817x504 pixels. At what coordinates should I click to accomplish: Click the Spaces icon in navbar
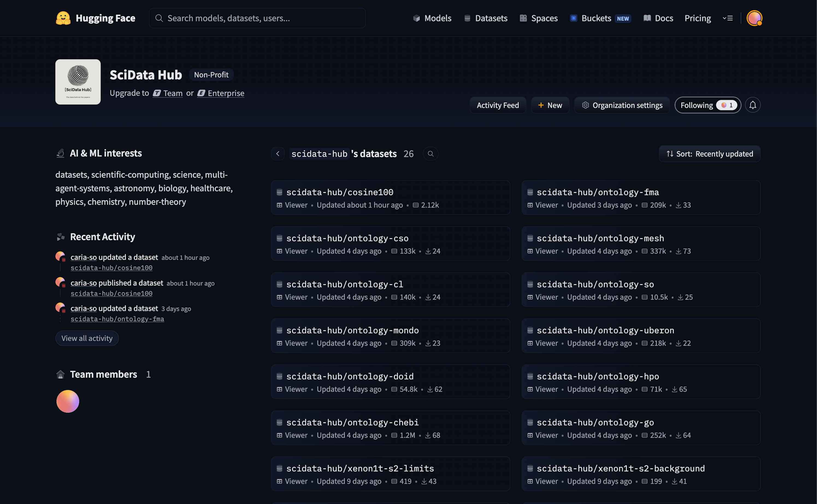[x=523, y=18]
